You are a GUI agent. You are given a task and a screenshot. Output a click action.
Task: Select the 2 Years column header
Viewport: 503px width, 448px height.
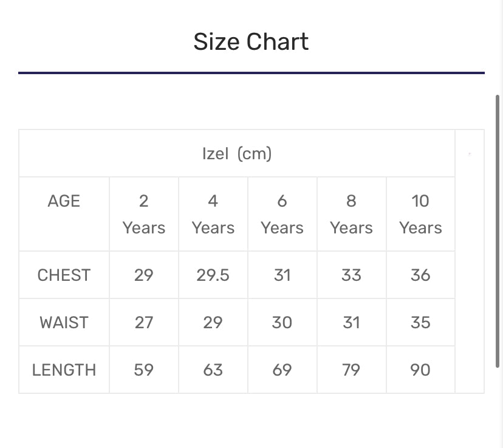point(144,214)
